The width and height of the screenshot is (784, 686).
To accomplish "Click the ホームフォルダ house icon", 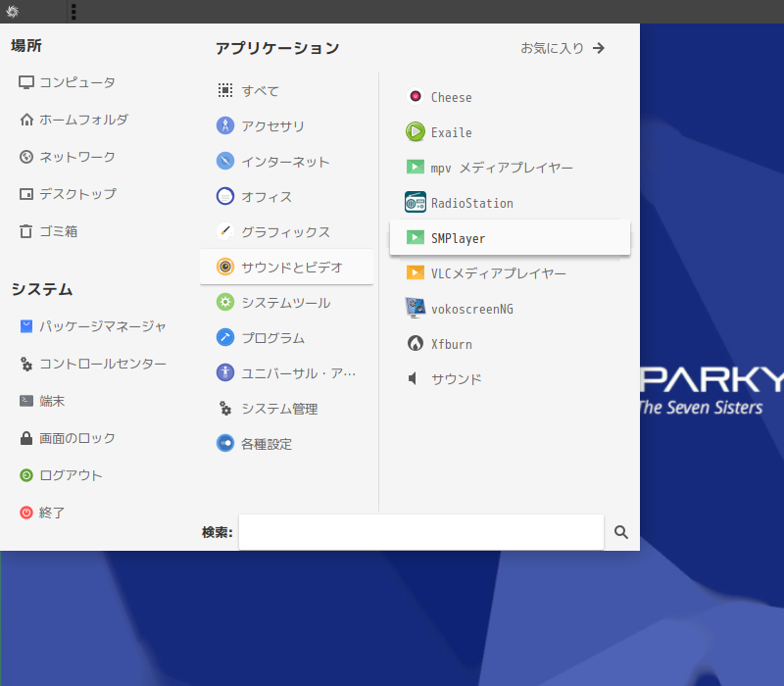I will click(x=26, y=120).
